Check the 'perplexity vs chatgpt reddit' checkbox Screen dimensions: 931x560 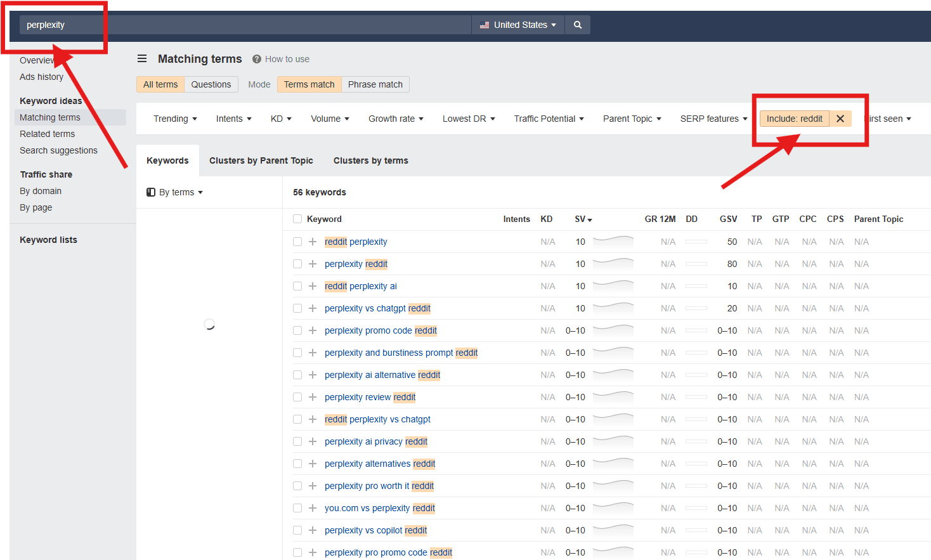(x=297, y=308)
